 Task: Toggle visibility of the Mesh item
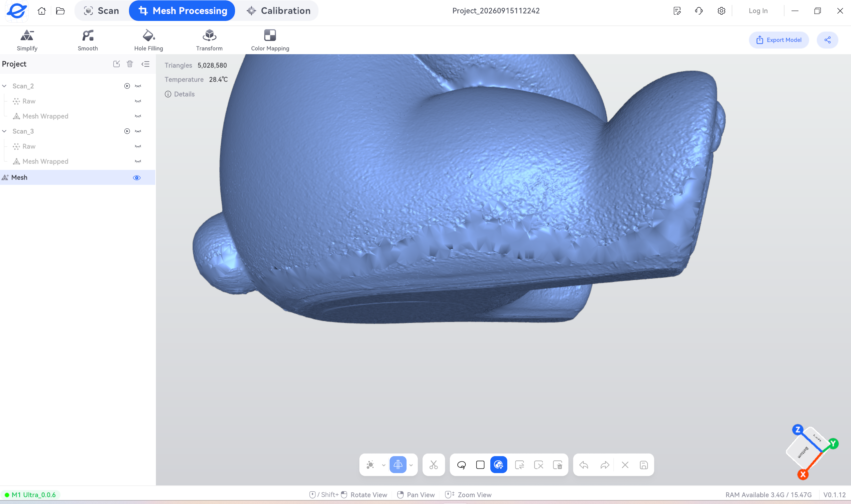pos(137,178)
